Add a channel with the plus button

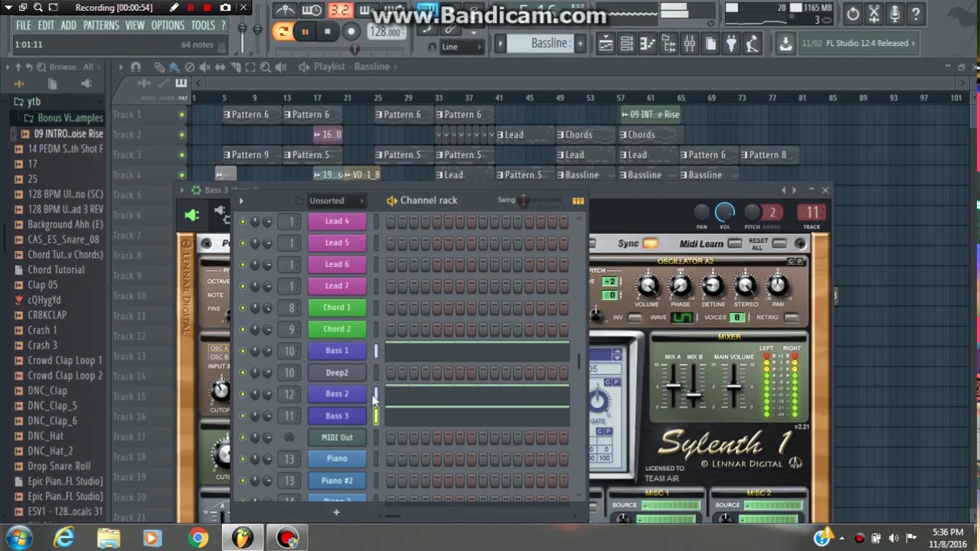[335, 512]
